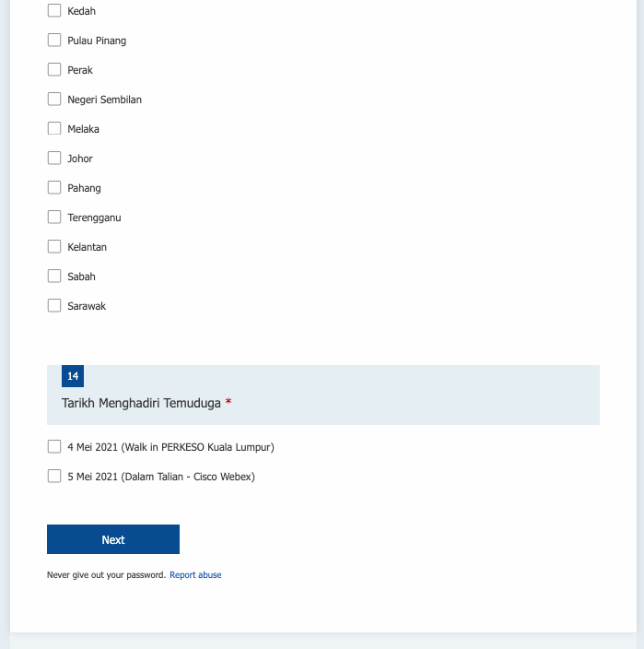This screenshot has width=644, height=649.
Task: Select the Johor checkbox
Action: [x=54, y=159]
